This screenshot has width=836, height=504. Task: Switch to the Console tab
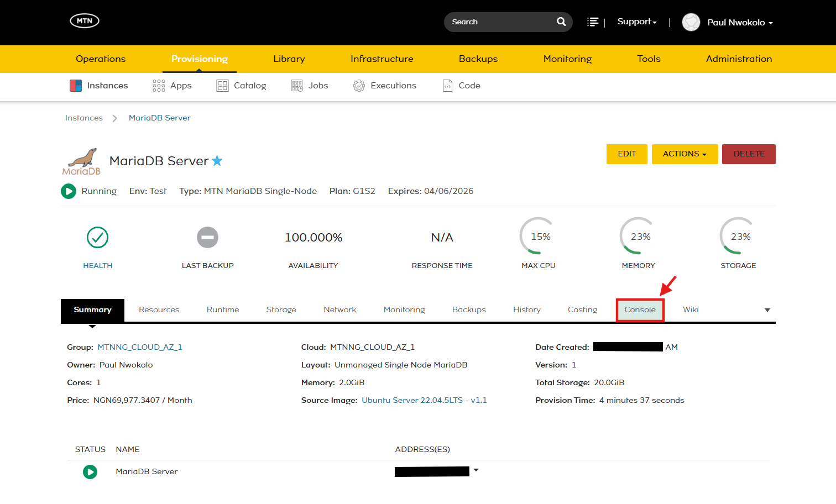pyautogui.click(x=640, y=310)
